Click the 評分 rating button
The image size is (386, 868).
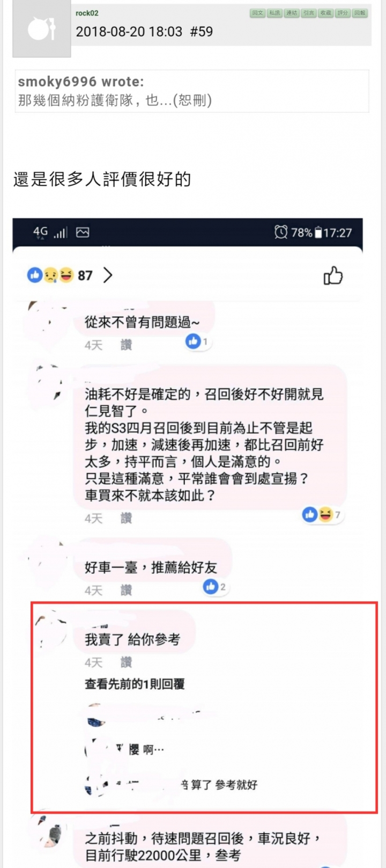(343, 13)
